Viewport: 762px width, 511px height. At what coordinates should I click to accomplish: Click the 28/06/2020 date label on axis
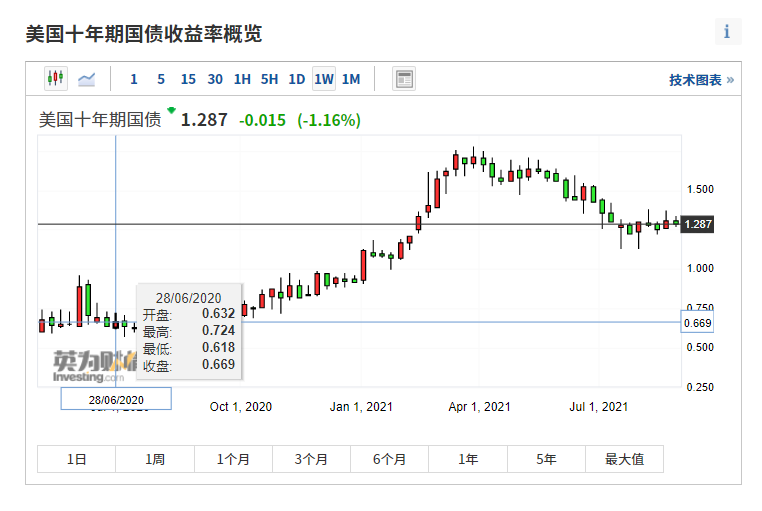click(x=116, y=399)
